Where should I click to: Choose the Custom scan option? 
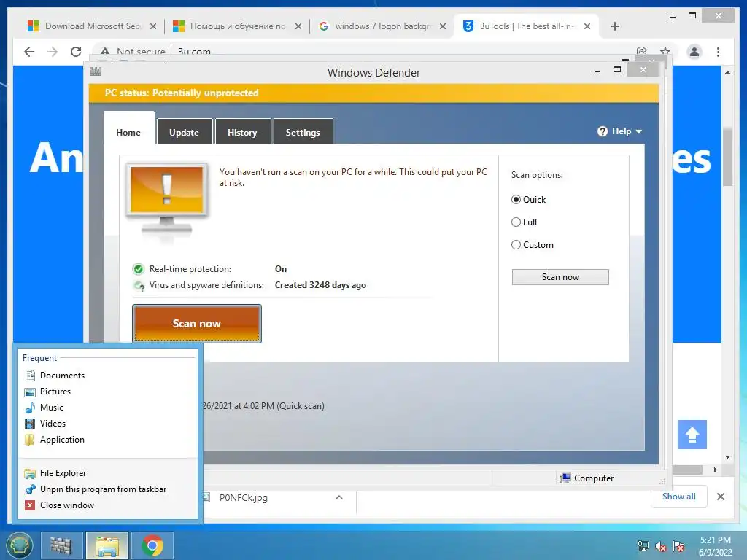click(x=516, y=245)
